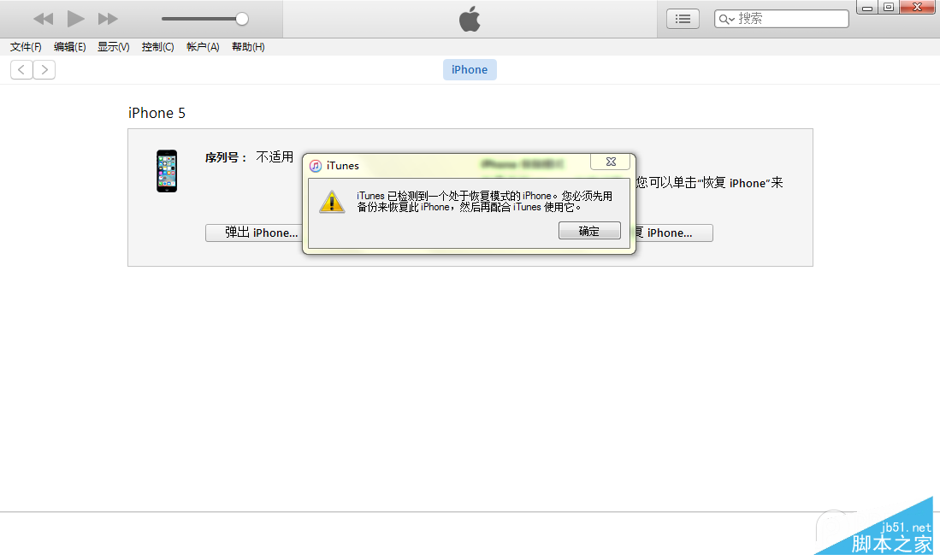
Task: Open the 帮助(H) menu
Action: click(248, 47)
